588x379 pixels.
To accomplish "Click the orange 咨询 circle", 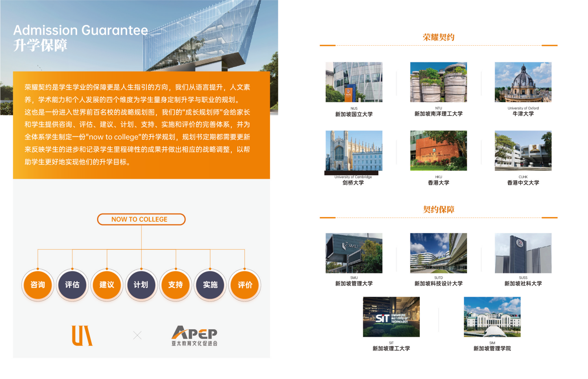I will (38, 285).
